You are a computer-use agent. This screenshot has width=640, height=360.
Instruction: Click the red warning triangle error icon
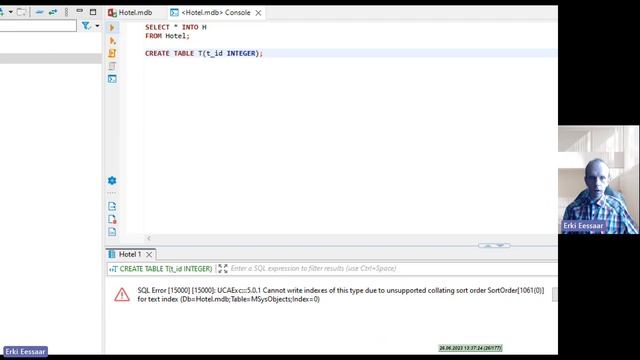122,295
